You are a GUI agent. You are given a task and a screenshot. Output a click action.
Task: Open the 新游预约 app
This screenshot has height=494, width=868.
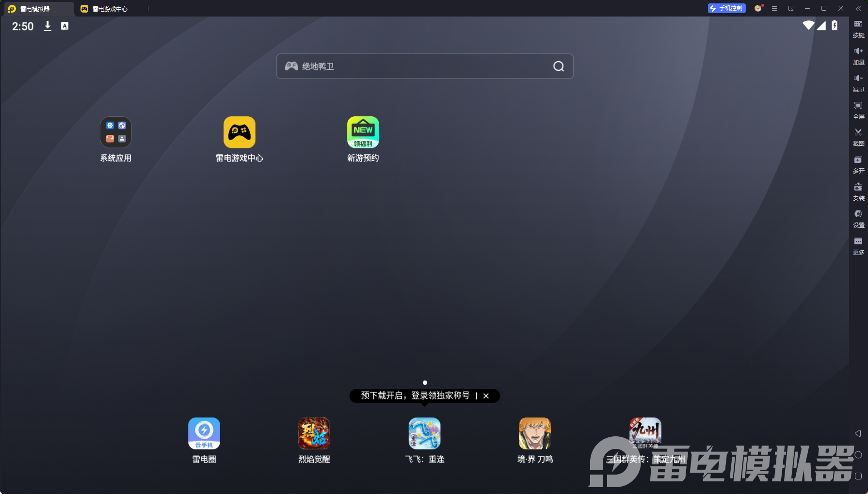[x=363, y=132]
